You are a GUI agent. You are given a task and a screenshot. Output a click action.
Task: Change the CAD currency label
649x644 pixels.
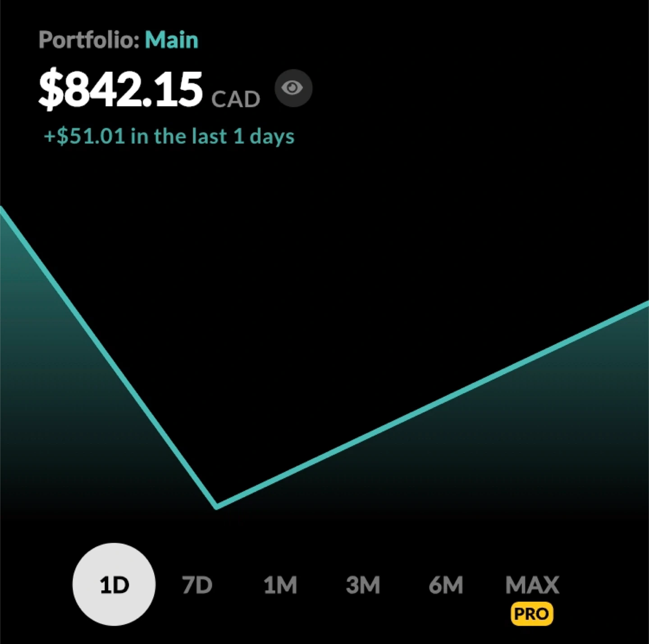[x=236, y=99]
